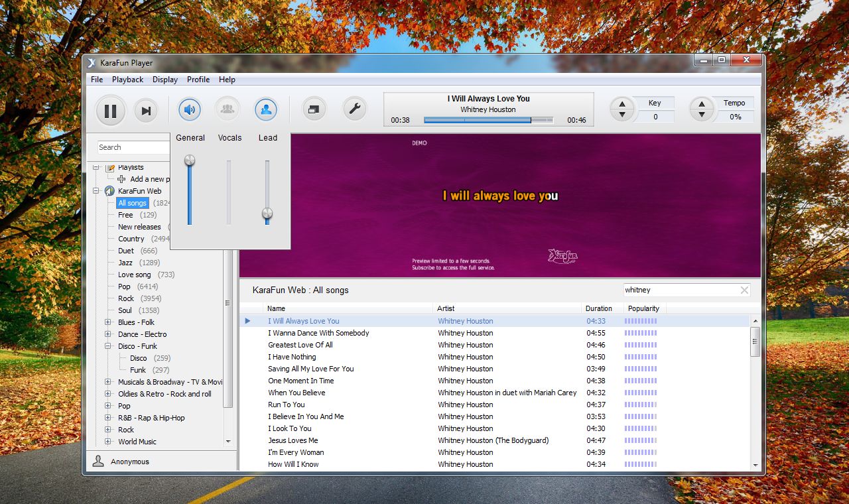Select I'm Every Woman song

(x=296, y=452)
